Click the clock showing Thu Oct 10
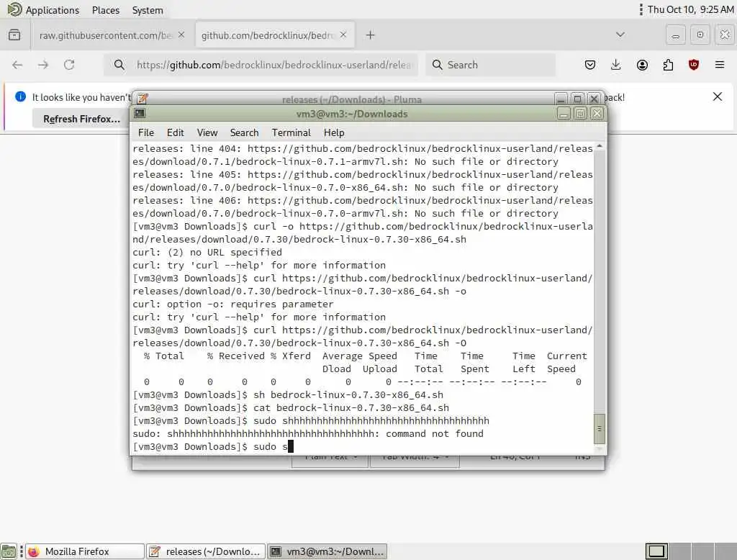This screenshot has height=560, width=737. tap(690, 9)
